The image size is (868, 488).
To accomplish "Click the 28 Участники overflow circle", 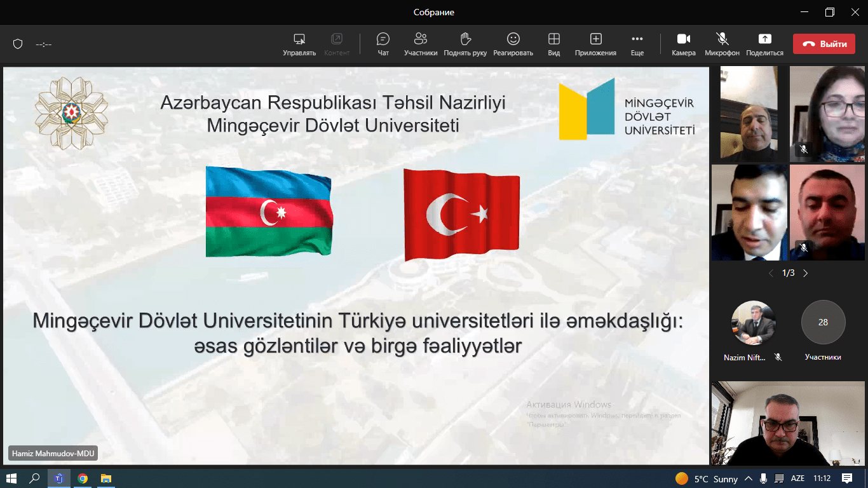I will [823, 322].
